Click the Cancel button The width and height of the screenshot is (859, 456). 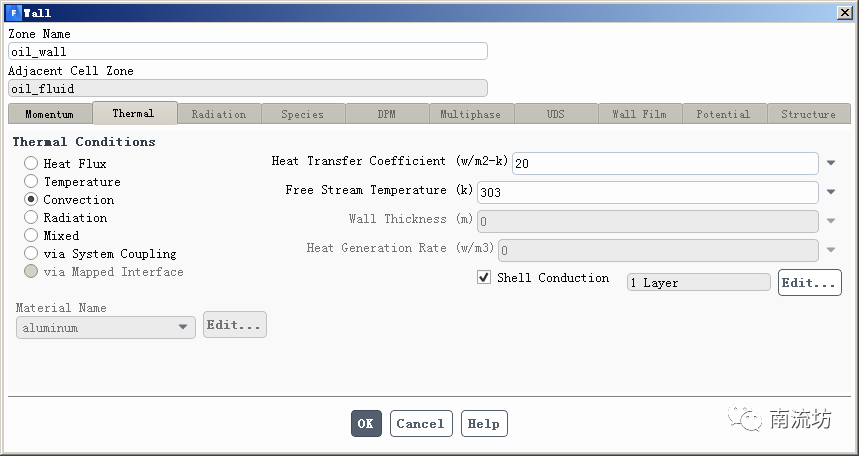tap(421, 424)
